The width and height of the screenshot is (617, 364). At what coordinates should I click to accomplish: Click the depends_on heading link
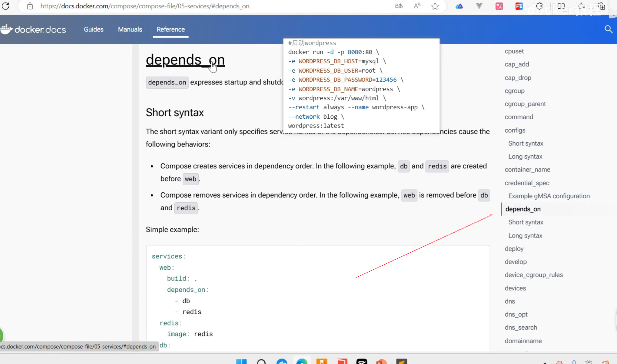pyautogui.click(x=185, y=60)
